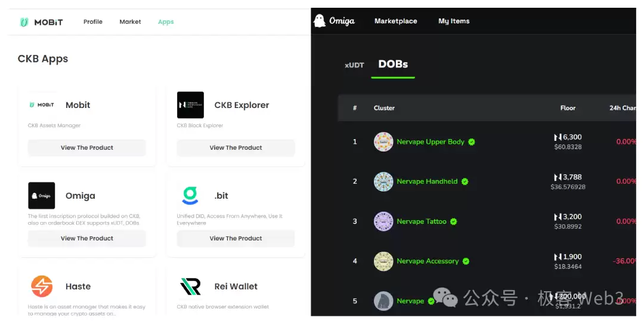Select the # column header
Viewport: 644px width, 324px height.
tap(355, 108)
